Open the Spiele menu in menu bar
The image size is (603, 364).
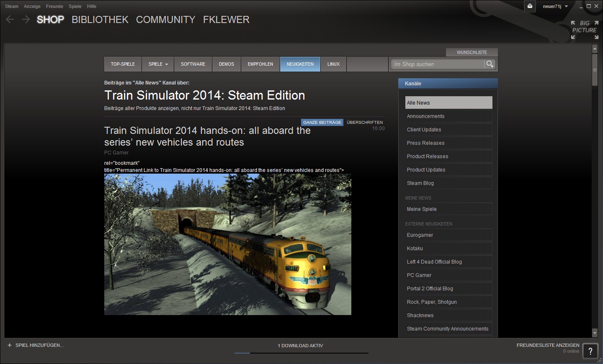coord(75,6)
